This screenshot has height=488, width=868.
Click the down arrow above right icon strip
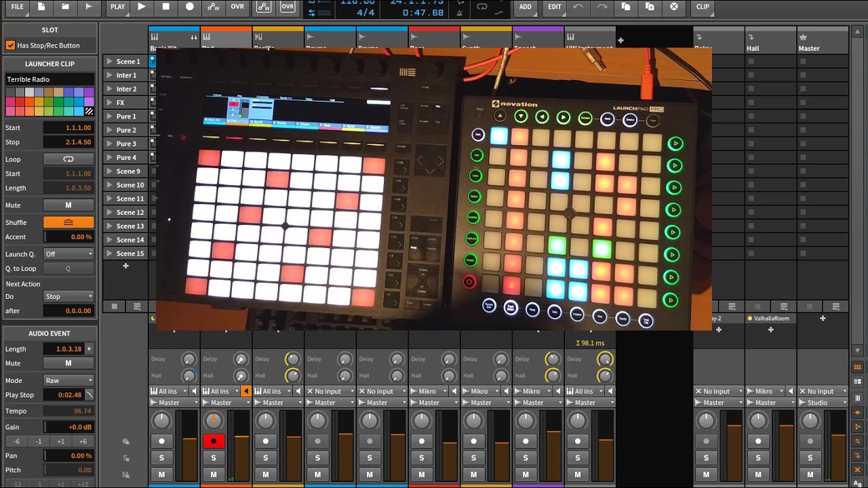858,350
